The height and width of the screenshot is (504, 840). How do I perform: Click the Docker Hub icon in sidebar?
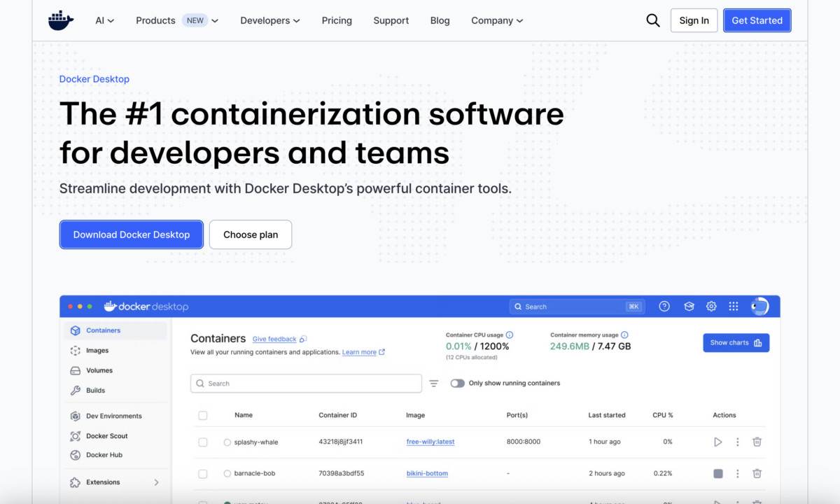click(76, 455)
